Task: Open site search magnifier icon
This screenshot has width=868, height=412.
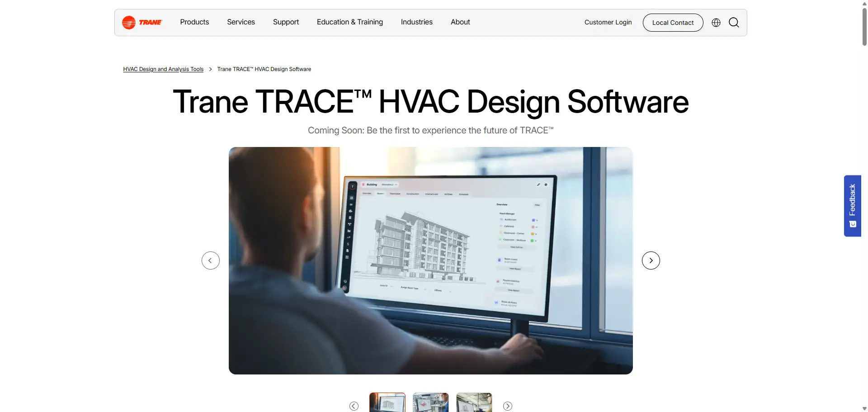Action: [x=734, y=23]
